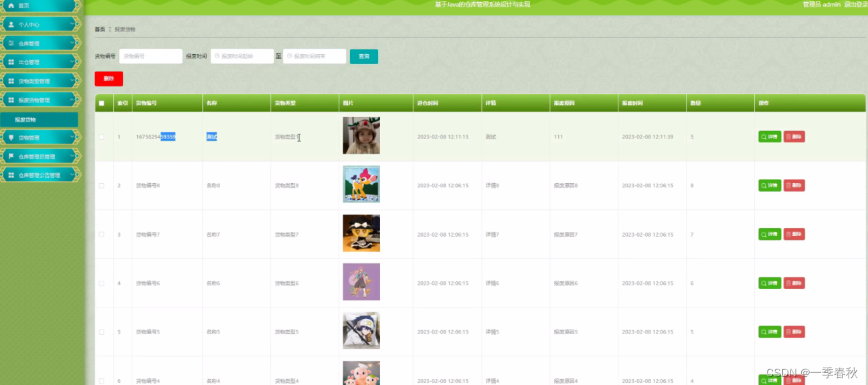View 详情 for row 货物编号5

(770, 332)
